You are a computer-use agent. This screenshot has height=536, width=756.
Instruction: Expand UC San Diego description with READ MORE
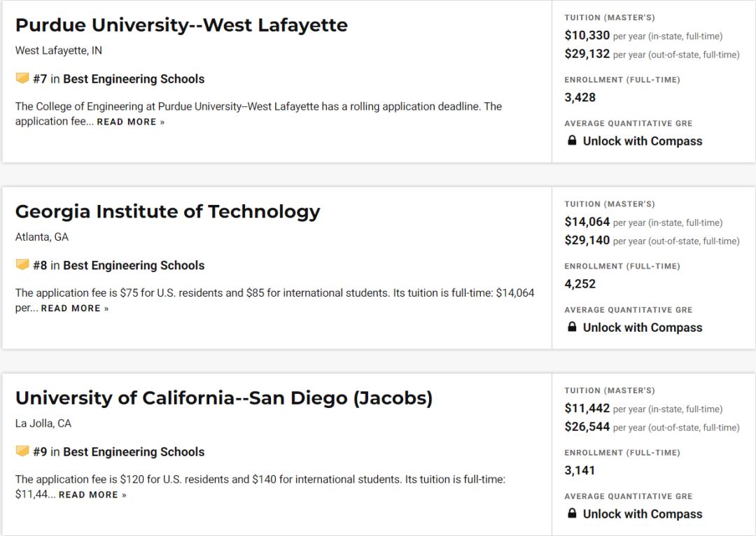click(x=92, y=495)
